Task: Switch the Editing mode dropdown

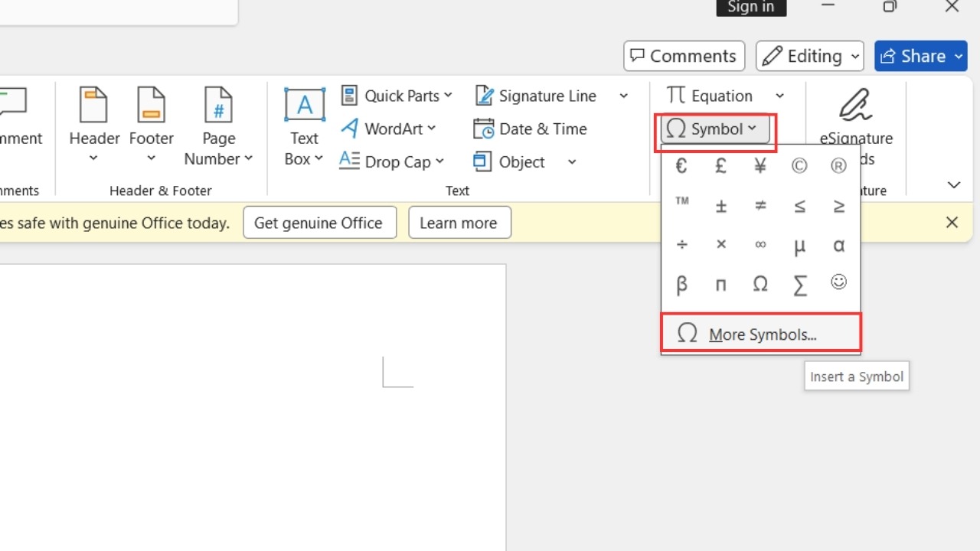Action: 810,56
